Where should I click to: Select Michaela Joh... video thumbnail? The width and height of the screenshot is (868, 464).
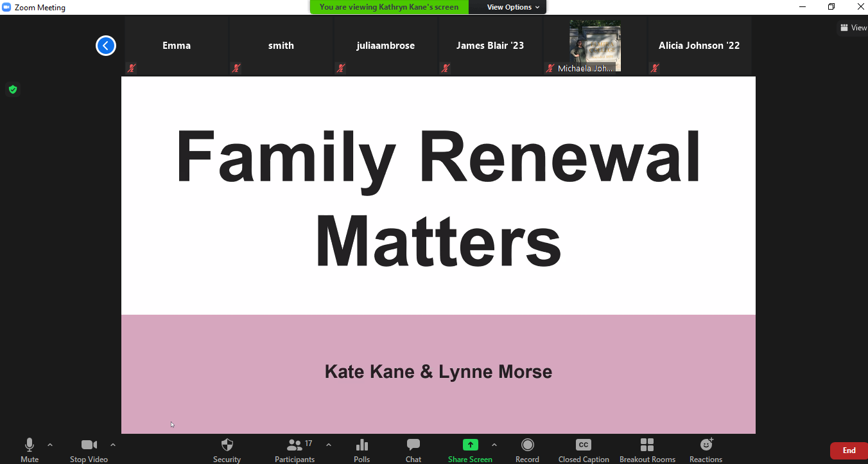click(x=595, y=46)
